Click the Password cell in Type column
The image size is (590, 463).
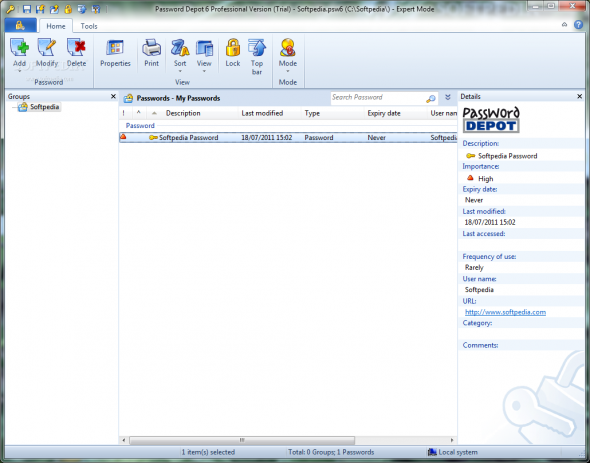(319, 137)
